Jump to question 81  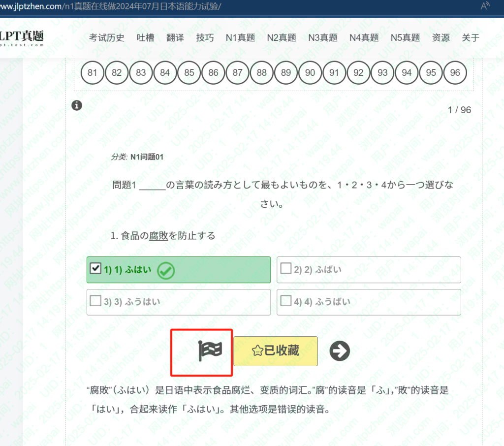tap(92, 73)
